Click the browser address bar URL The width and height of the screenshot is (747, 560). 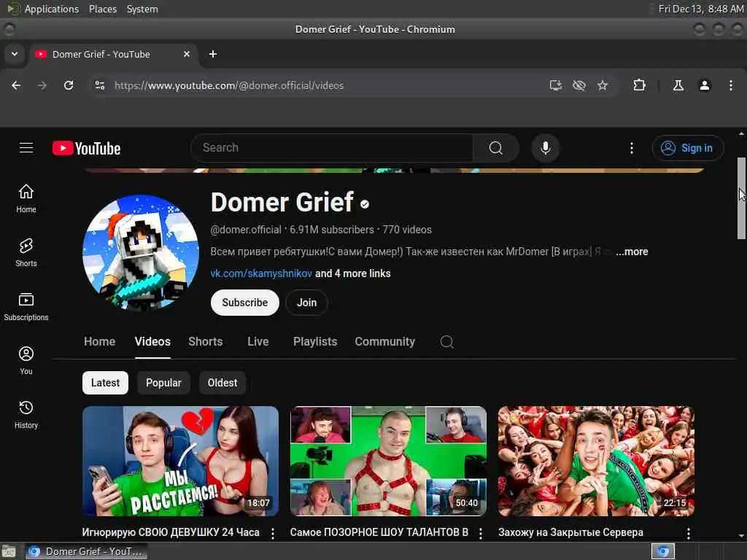pyautogui.click(x=229, y=85)
